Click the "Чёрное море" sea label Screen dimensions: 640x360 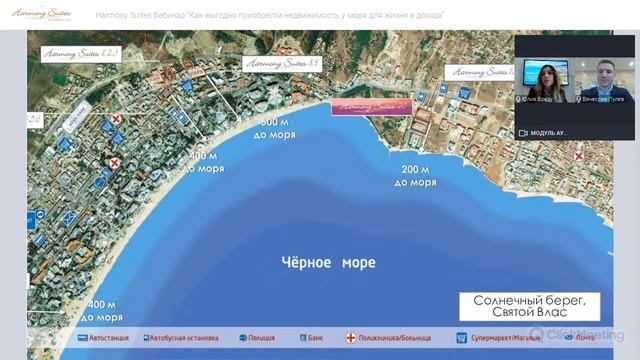[329, 262]
